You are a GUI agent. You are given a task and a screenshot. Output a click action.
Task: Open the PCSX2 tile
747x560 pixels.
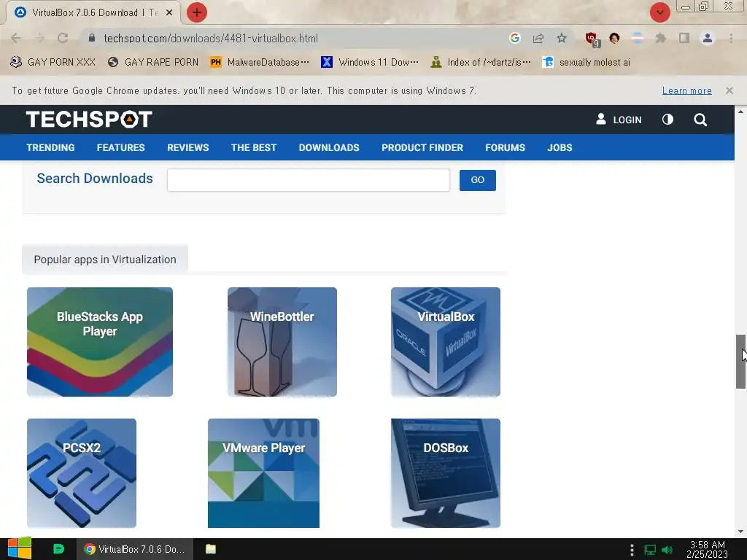tap(82, 472)
